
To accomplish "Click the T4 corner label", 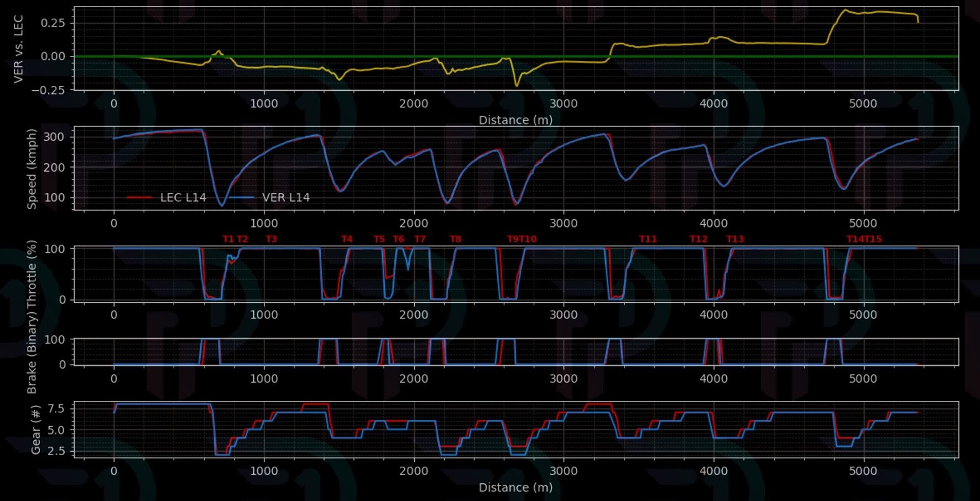I will tap(347, 239).
